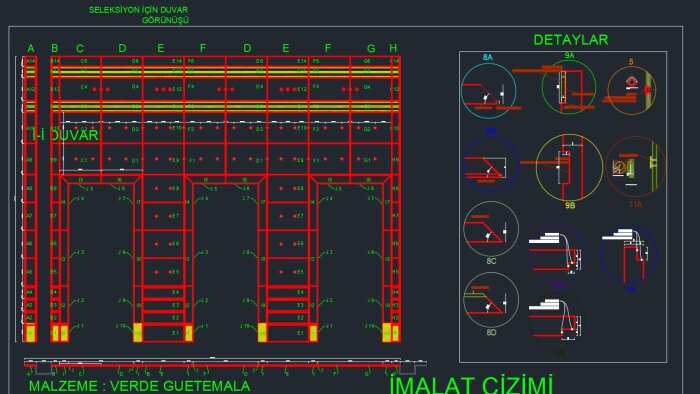Click the plan section strip below the wall
The height and width of the screenshot is (394, 700).
pyautogui.click(x=225, y=365)
